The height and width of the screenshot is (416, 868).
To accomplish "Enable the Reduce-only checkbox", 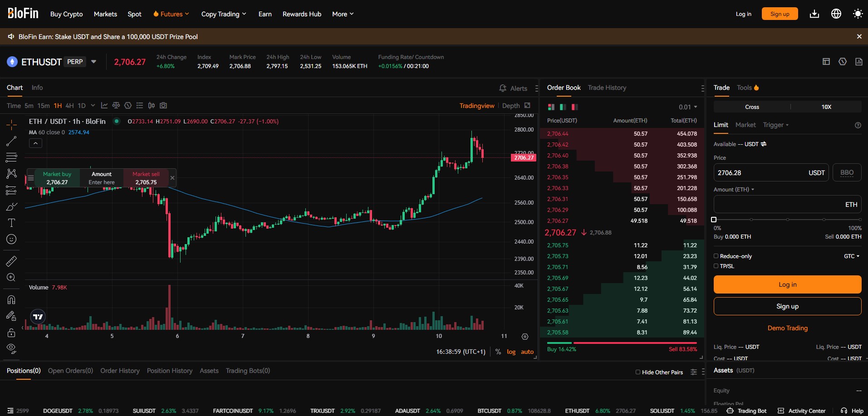I will pyautogui.click(x=716, y=256).
